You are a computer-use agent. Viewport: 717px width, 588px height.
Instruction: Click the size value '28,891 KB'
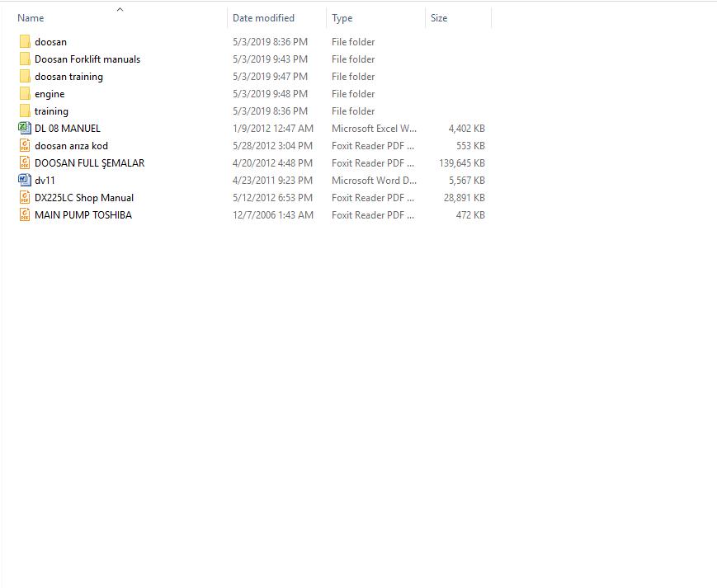coord(465,198)
